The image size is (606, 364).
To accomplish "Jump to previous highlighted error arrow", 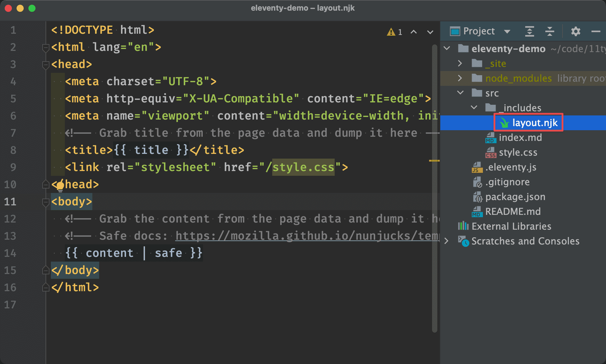I will click(414, 32).
